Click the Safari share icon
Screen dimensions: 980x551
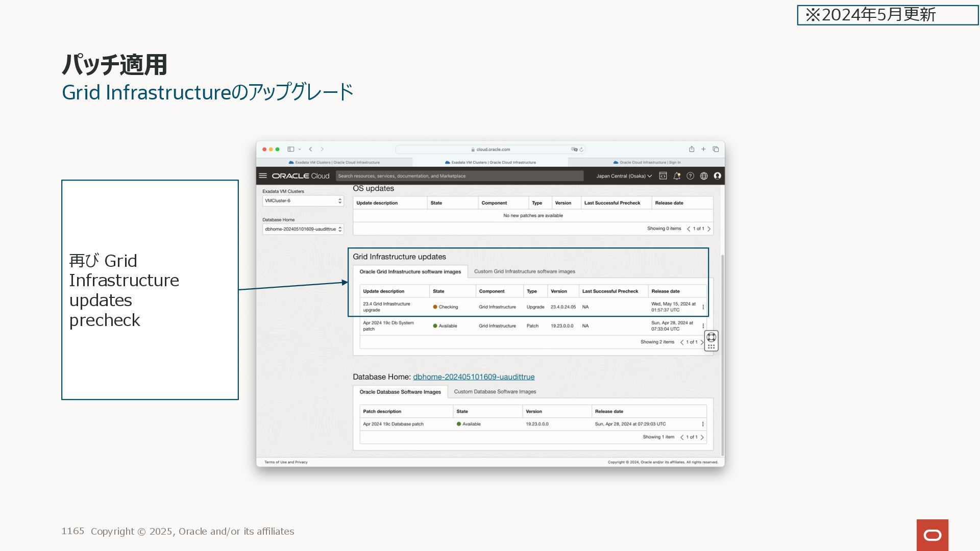click(692, 149)
